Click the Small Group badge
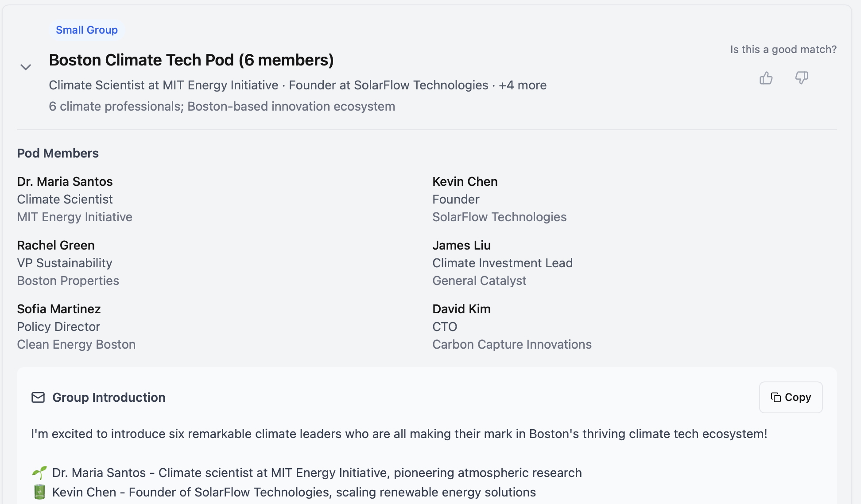The image size is (861, 504). 87,30
